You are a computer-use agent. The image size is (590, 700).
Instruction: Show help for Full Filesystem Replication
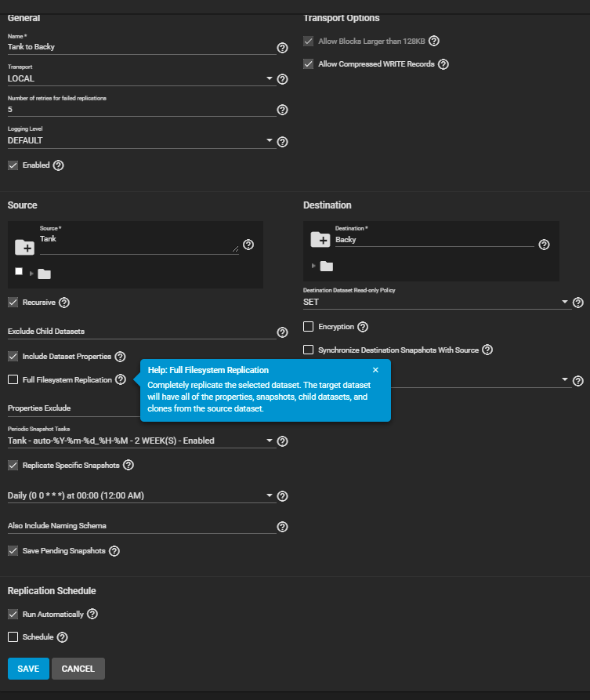(121, 379)
